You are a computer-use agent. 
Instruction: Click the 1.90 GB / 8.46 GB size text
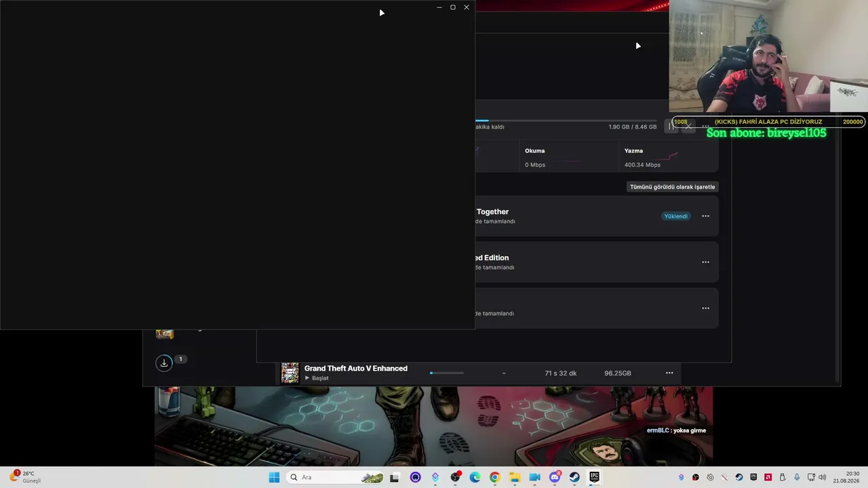pos(633,127)
